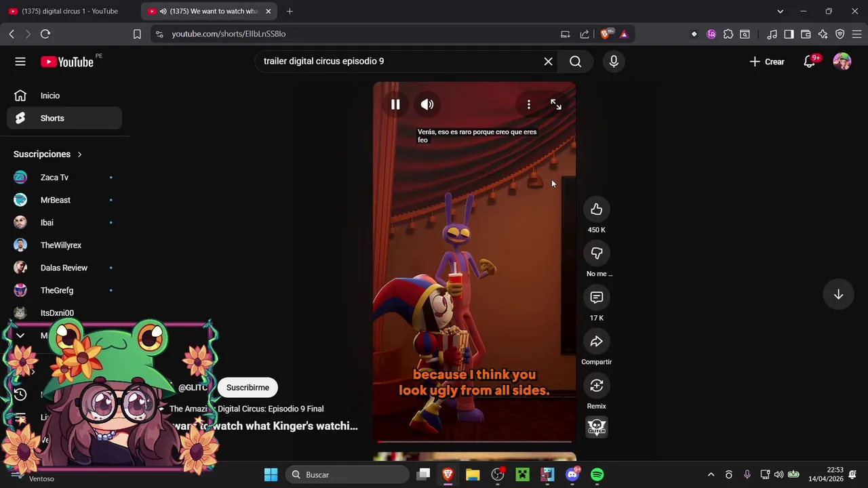Go to the next Short
The image size is (868, 488).
pos(838,294)
